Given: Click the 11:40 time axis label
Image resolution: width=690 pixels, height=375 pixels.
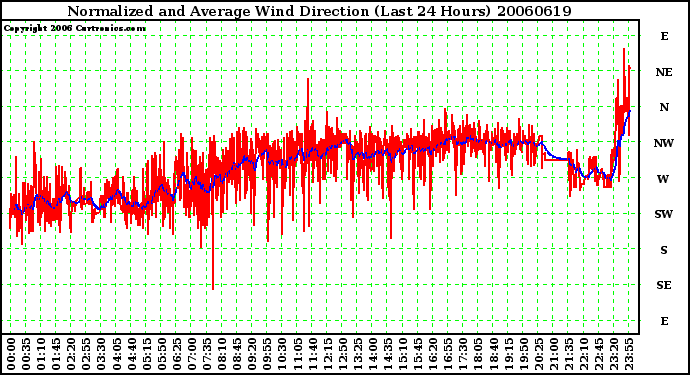Looking at the screenshot, I should [312, 354].
